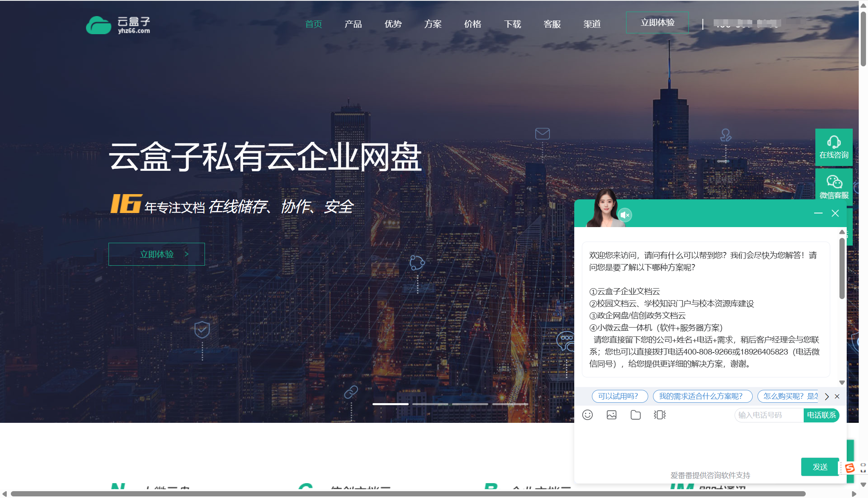Click the 电话联系 green button
Screen dimensions: 868x498
[x=821, y=415]
